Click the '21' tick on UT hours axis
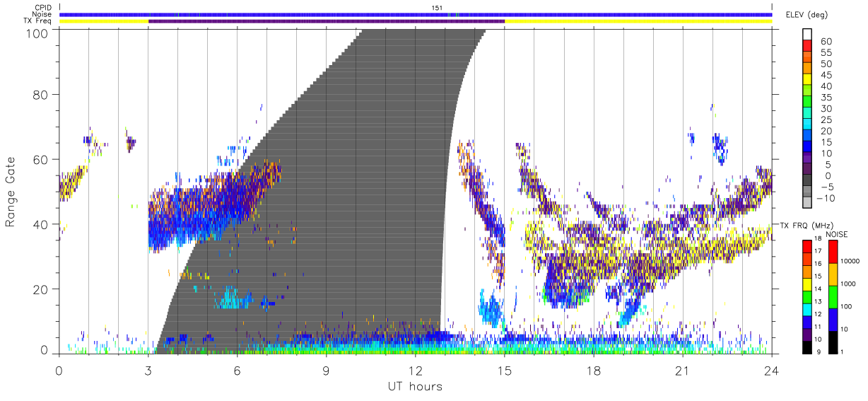Screen dimensions: 868x401 [683, 371]
